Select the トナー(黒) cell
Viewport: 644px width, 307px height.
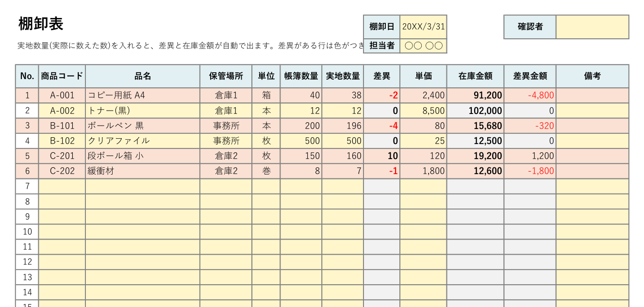coord(143,111)
